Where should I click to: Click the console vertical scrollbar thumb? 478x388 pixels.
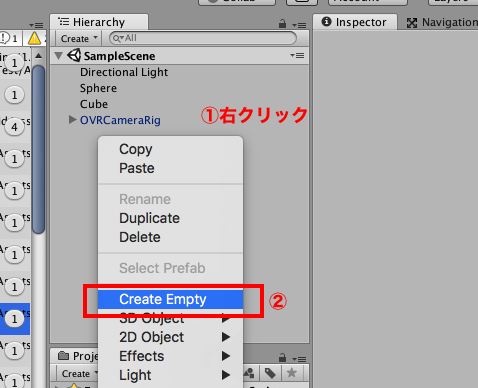coord(39,149)
